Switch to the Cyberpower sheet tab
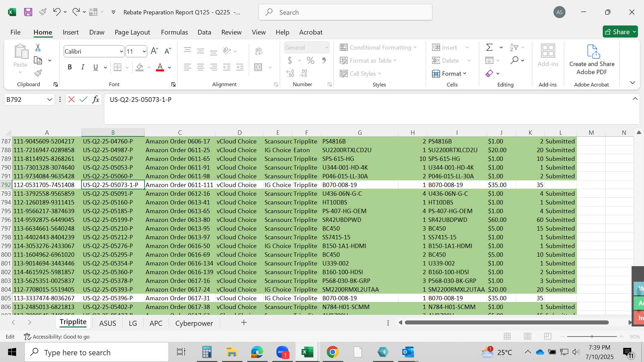 point(194,323)
